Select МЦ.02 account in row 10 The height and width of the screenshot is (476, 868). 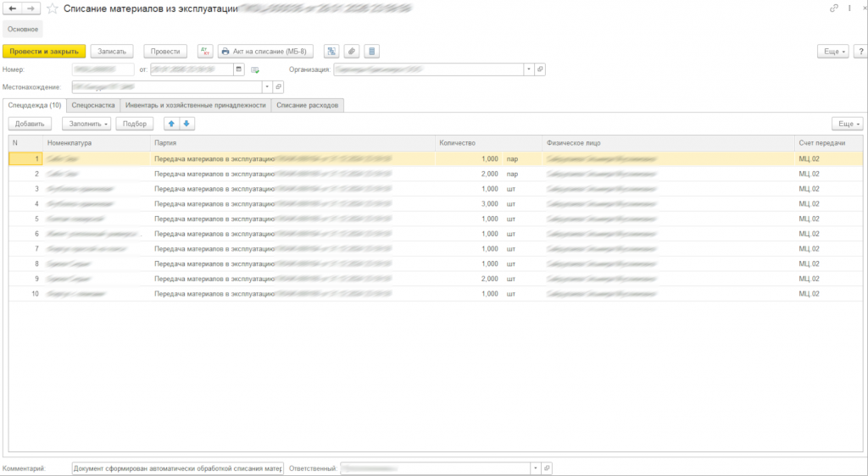click(829, 294)
